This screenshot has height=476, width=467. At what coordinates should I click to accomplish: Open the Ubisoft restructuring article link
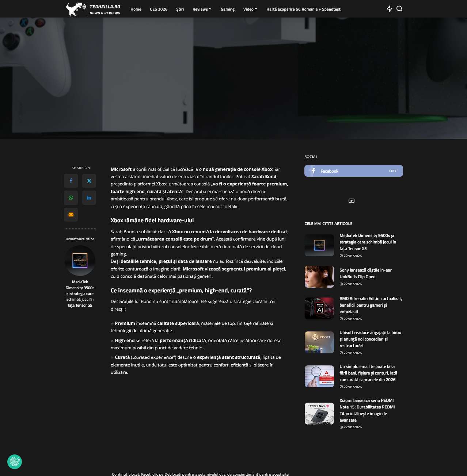[x=370, y=339]
